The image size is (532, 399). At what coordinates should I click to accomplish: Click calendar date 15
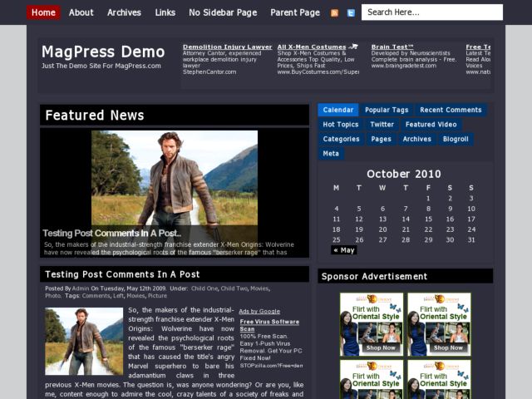429,219
